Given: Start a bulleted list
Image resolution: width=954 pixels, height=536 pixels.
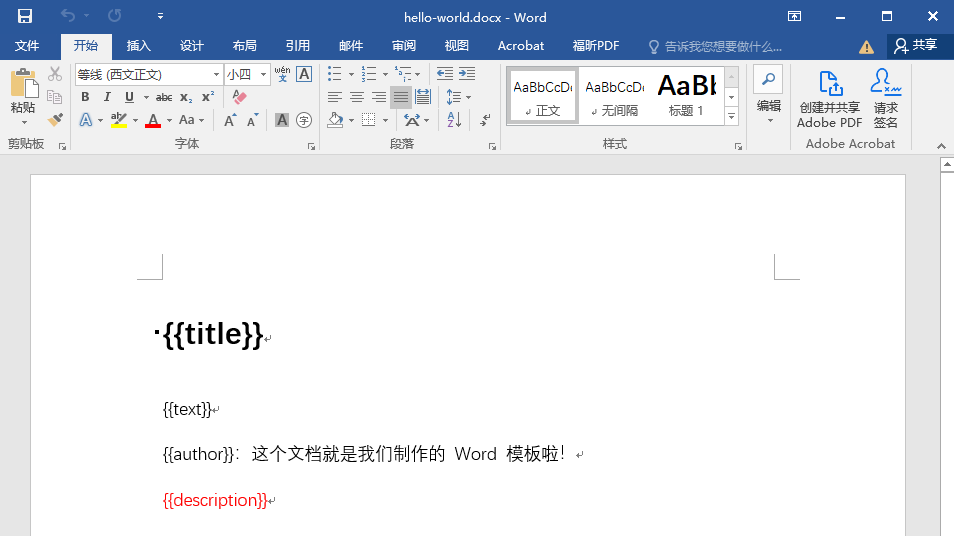Looking at the screenshot, I should point(335,74).
